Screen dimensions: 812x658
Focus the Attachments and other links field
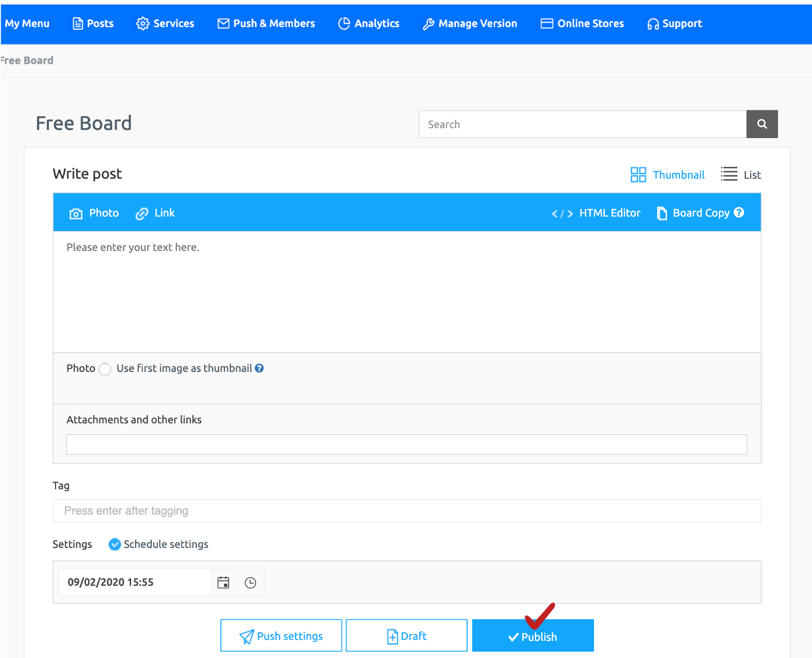pyautogui.click(x=407, y=445)
